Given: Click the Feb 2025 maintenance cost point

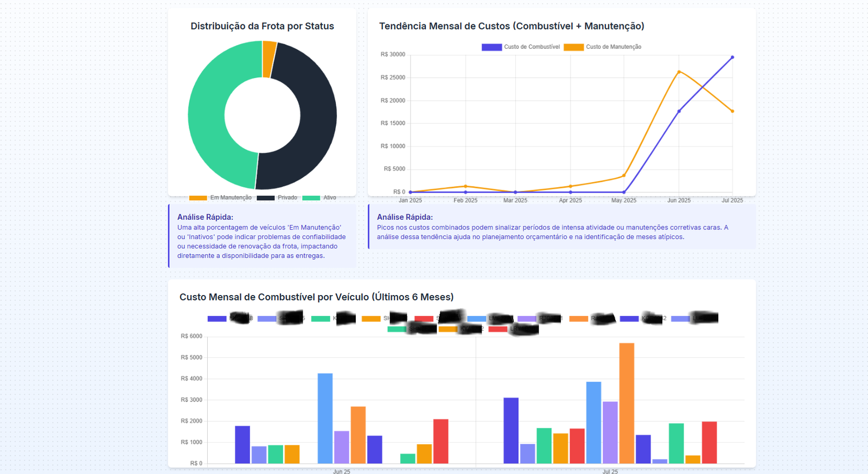Looking at the screenshot, I should 465,187.
